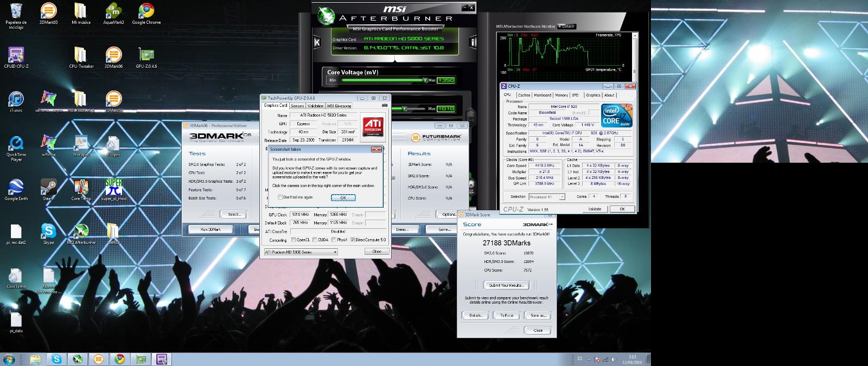Tick the Don't tell me again checkbox
The image size is (868, 366).
(x=280, y=197)
